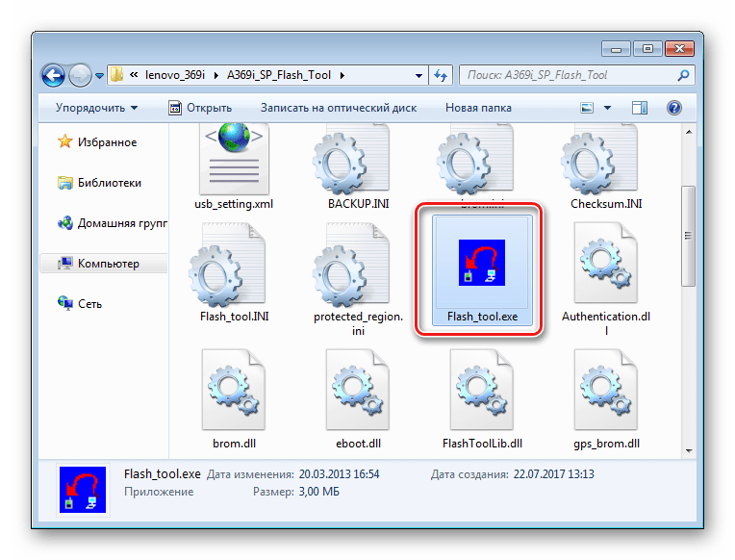Select the gps_brom.dll file icon

[x=606, y=390]
